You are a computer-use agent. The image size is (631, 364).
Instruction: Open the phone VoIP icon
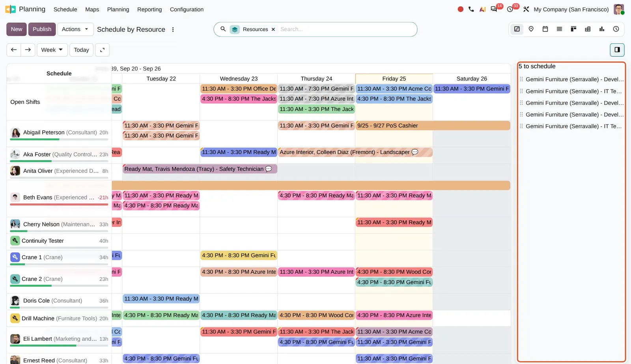471,9
